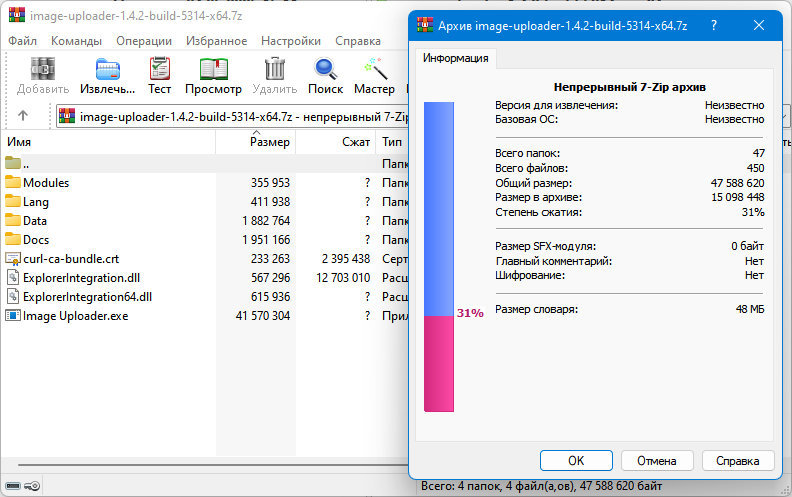Viewport: 792px width, 497px height.
Task: Sort the list by the Имя column
Action: pos(108,142)
